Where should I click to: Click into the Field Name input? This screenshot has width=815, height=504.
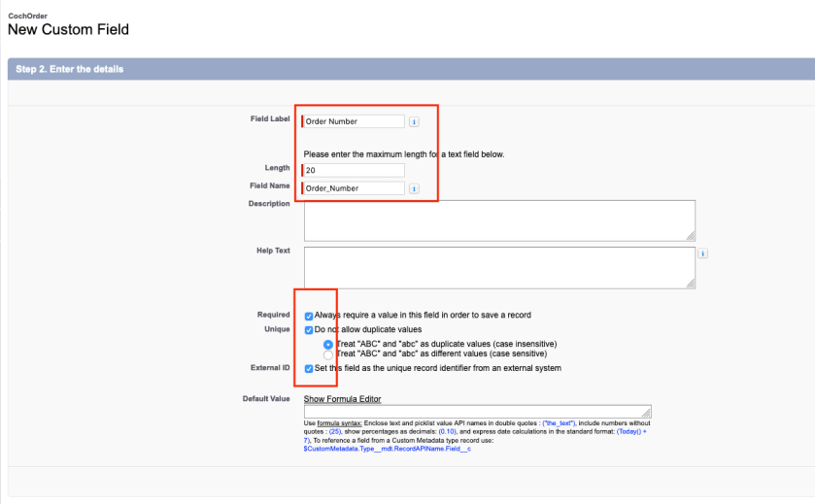point(355,188)
